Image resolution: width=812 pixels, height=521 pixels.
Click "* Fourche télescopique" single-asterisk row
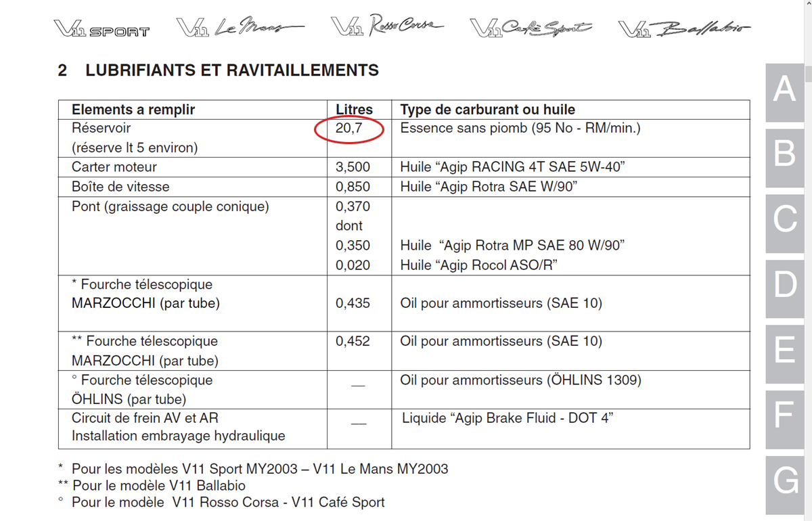[x=142, y=285]
